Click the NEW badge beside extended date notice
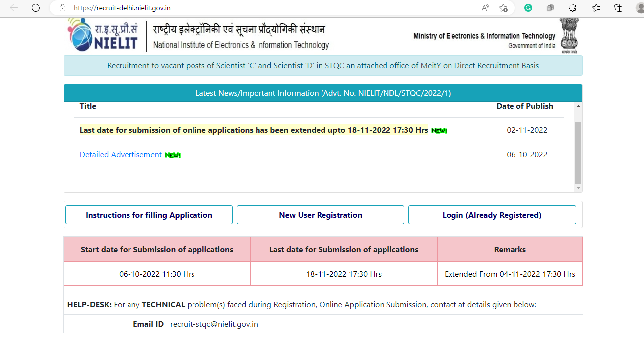 439,131
